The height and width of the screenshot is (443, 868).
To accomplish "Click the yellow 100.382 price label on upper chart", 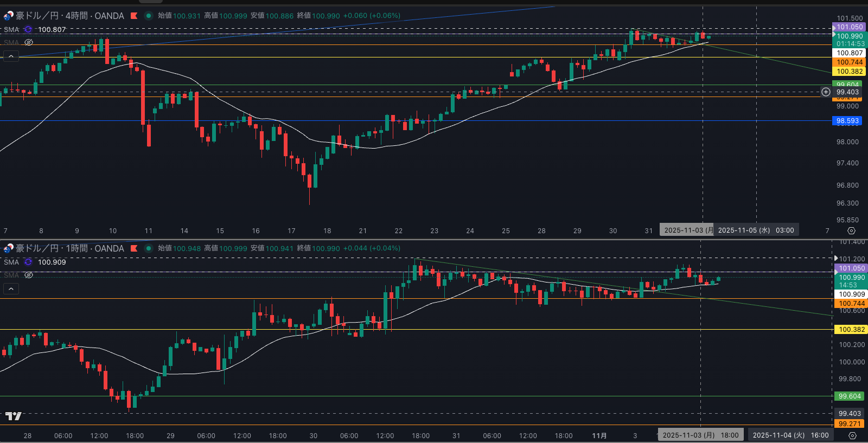I will [849, 72].
